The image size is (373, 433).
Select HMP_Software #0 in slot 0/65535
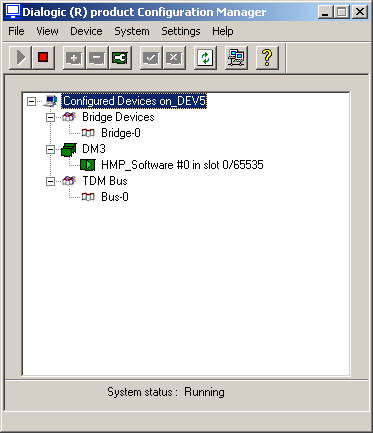coord(182,165)
